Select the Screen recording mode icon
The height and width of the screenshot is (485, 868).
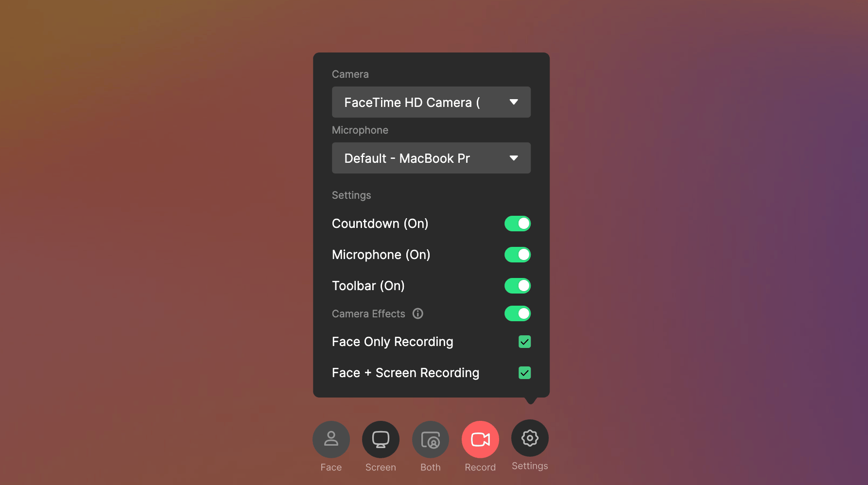381,439
